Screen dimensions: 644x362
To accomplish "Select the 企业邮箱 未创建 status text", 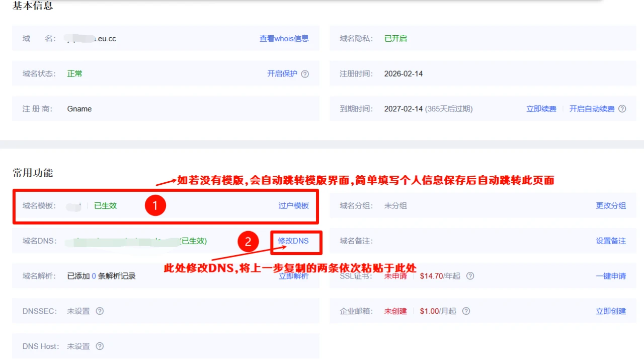I will [x=395, y=311].
